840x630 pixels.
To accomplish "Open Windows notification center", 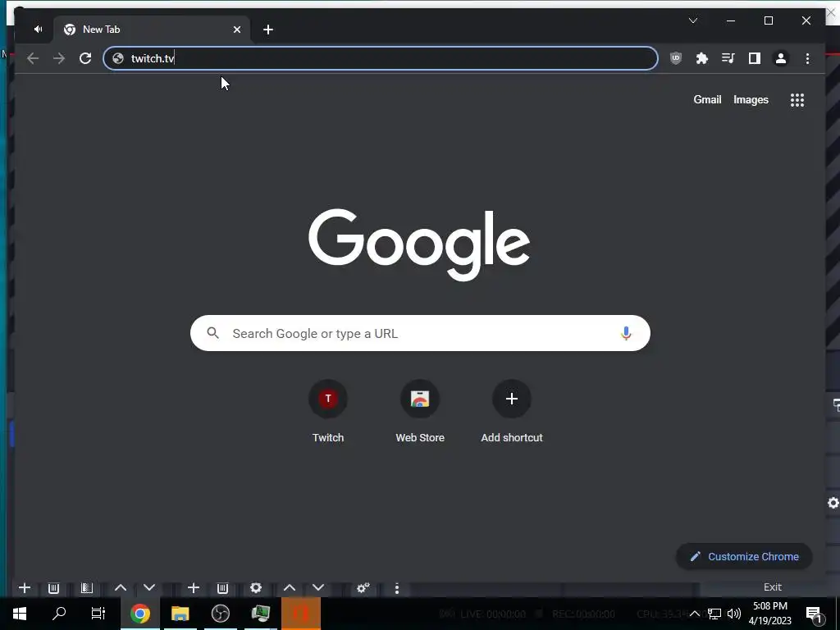I will (814, 614).
